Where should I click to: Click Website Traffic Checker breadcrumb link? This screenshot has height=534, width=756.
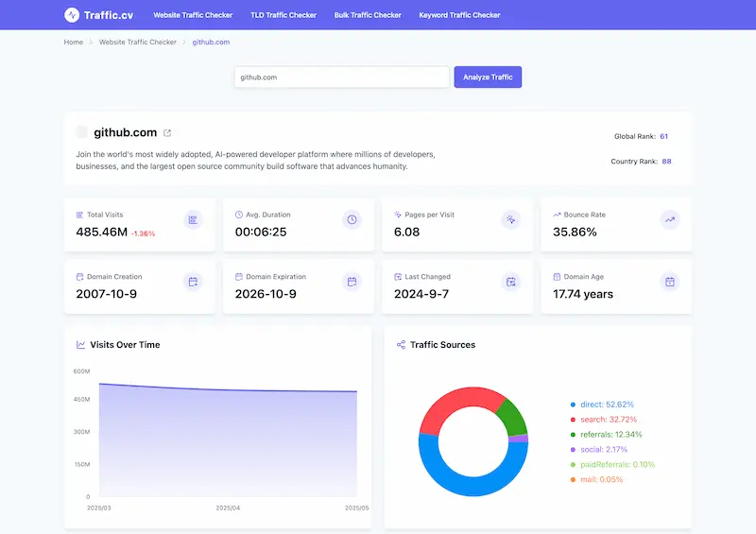coord(138,42)
